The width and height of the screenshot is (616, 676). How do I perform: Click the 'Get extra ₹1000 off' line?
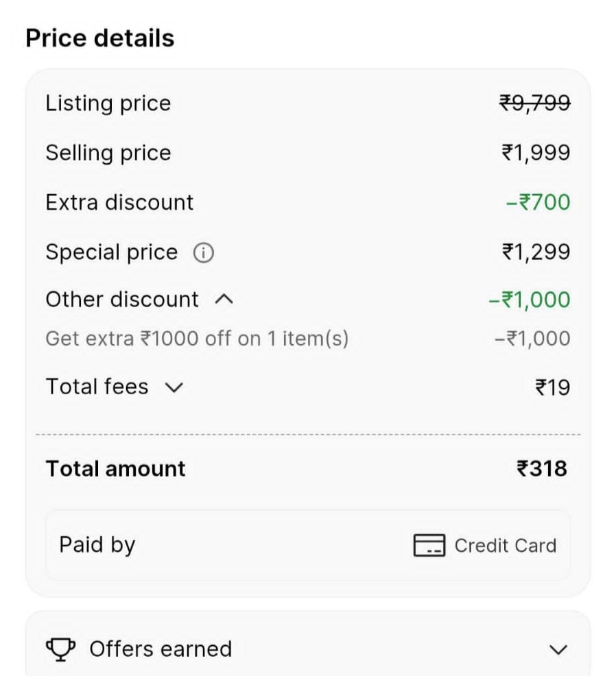197,338
